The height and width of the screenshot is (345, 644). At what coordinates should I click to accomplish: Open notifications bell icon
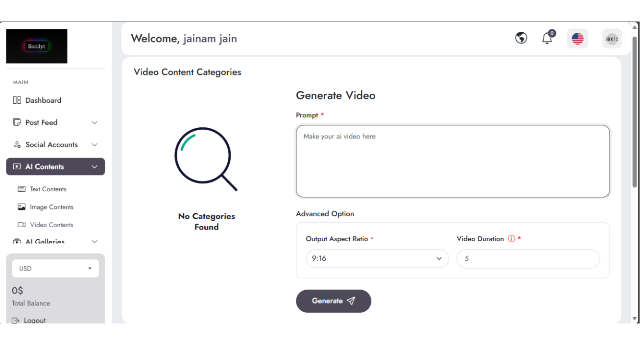coord(547,38)
